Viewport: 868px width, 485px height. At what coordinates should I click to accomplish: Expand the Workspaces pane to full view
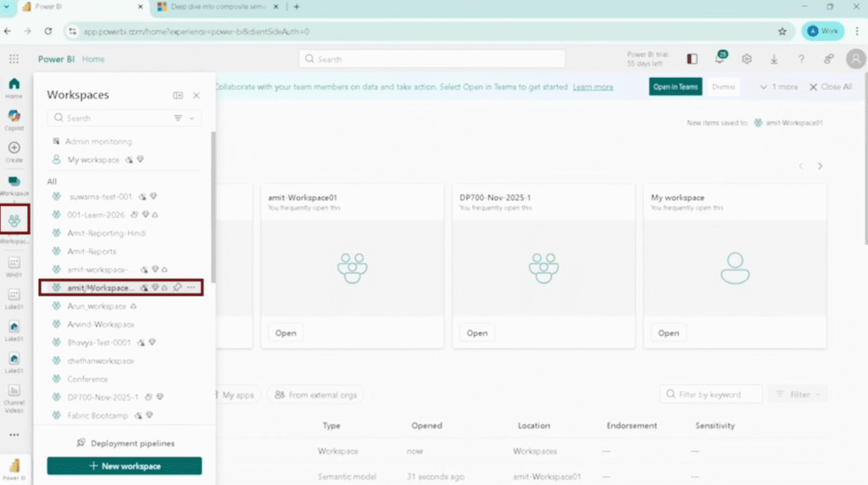point(178,95)
